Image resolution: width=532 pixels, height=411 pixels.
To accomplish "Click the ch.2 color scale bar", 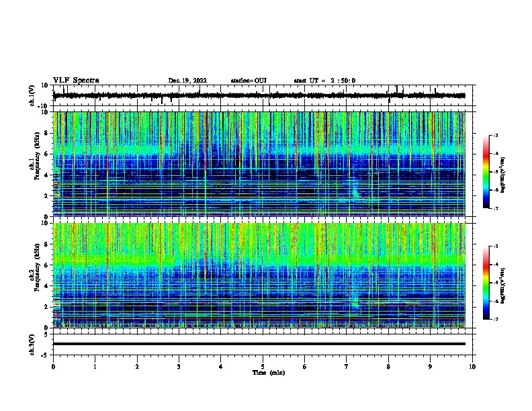I will [486, 283].
